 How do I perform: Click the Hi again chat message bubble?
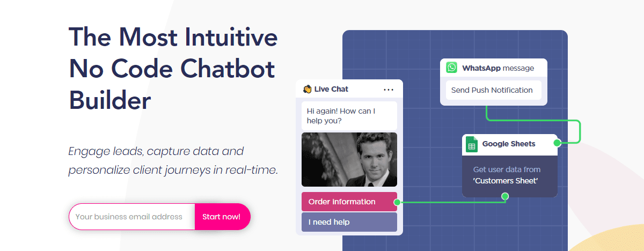tap(349, 116)
